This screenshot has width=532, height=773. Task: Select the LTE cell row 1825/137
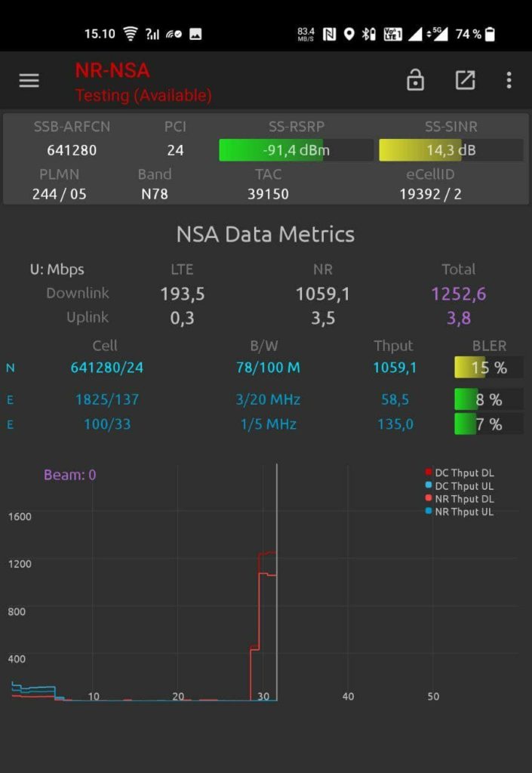tap(106, 399)
